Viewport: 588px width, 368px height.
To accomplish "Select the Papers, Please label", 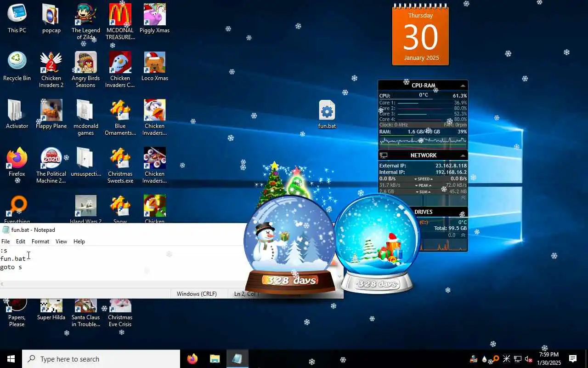I will [17, 321].
